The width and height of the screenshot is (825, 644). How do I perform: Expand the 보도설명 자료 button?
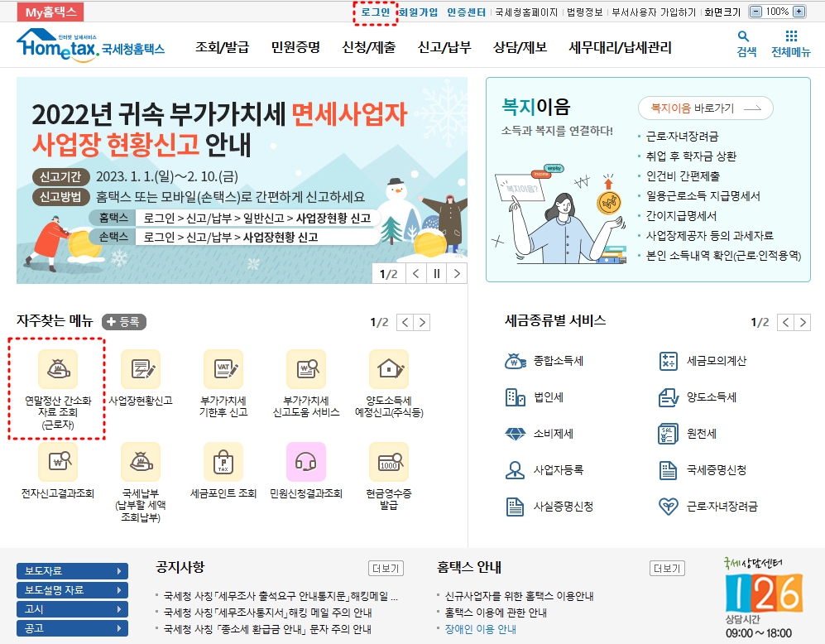point(72,590)
